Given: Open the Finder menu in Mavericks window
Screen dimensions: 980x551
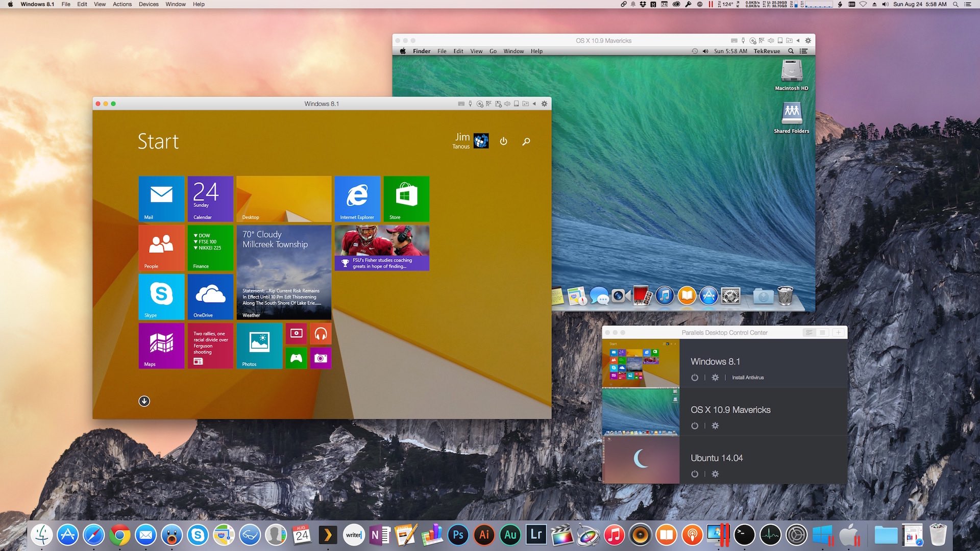Looking at the screenshot, I should click(x=422, y=51).
